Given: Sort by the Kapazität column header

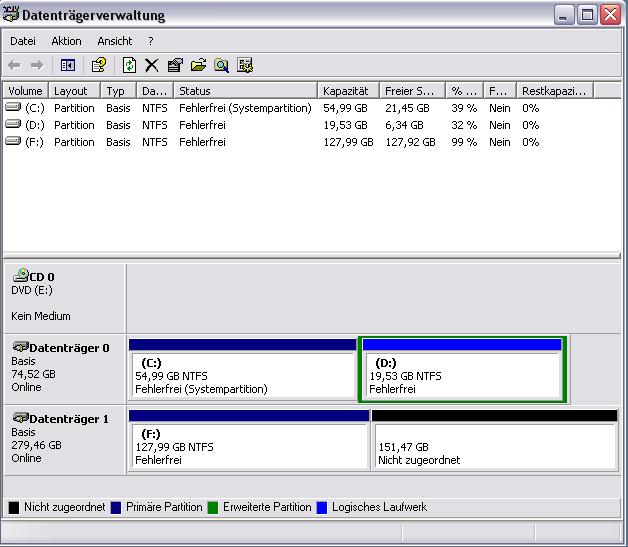Looking at the screenshot, I should (348, 91).
